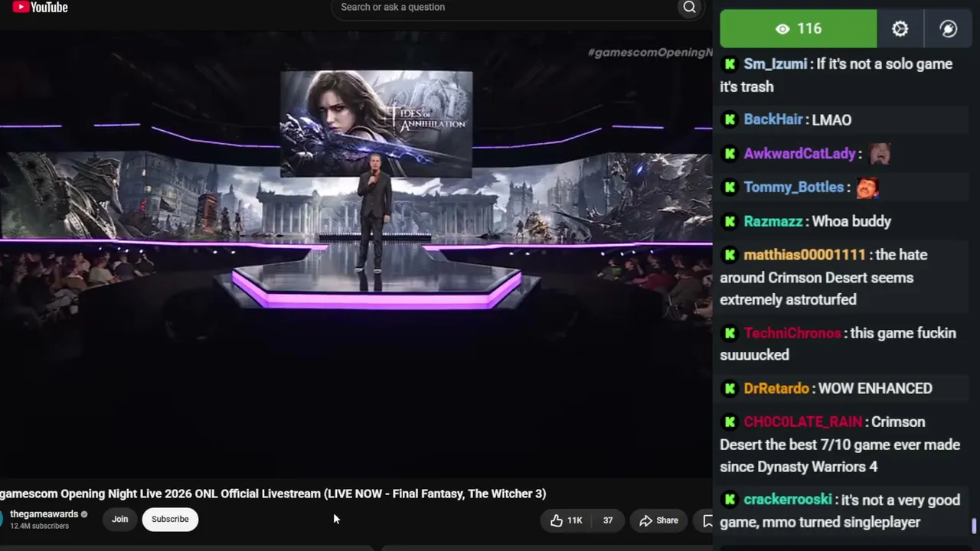Click the '12.4M subscribers' text

[40, 527]
